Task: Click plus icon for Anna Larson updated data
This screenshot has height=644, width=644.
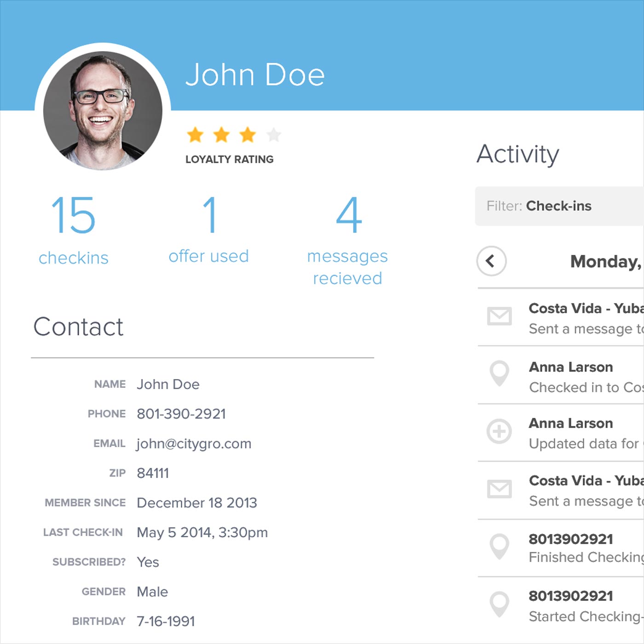Action: (x=499, y=431)
